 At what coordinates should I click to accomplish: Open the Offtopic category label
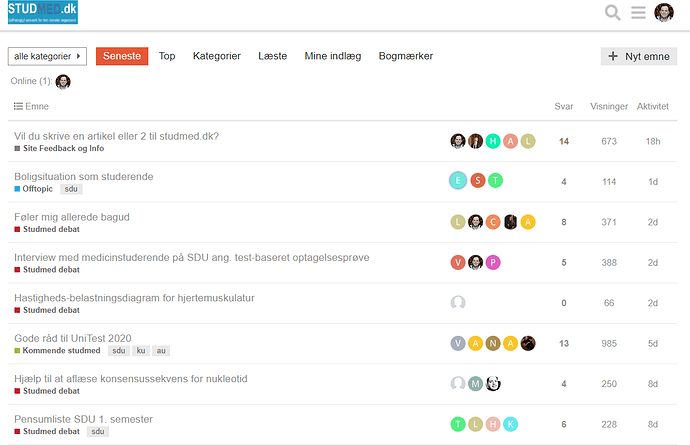(33, 189)
